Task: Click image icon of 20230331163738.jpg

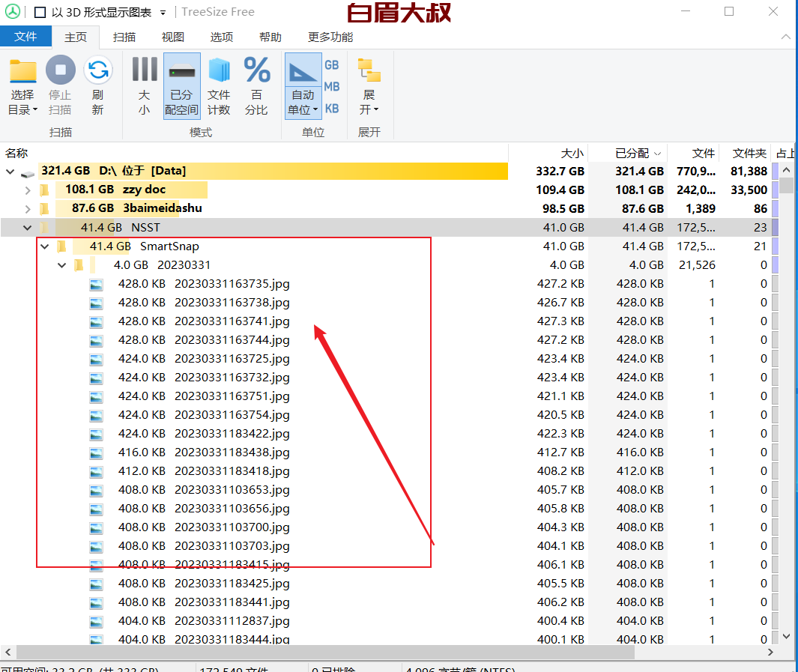Action: click(x=96, y=303)
